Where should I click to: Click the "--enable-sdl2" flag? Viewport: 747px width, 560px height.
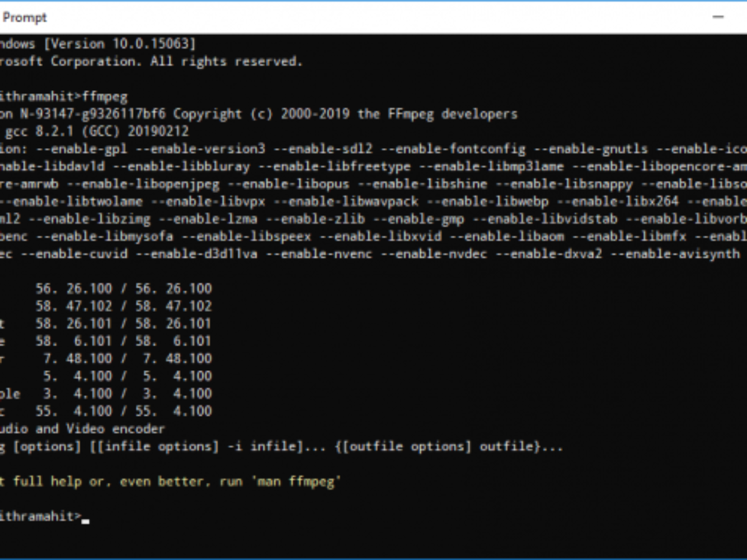tap(322, 149)
